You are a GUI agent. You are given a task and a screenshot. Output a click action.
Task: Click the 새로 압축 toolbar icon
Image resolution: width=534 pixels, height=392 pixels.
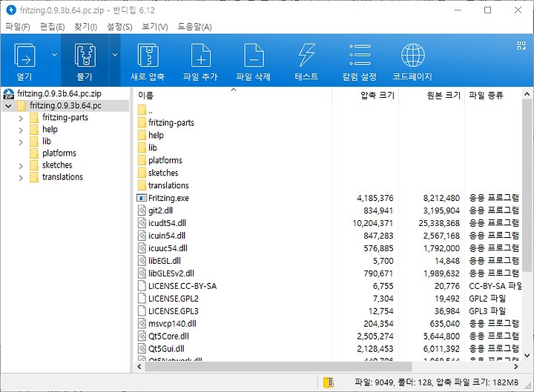(148, 56)
